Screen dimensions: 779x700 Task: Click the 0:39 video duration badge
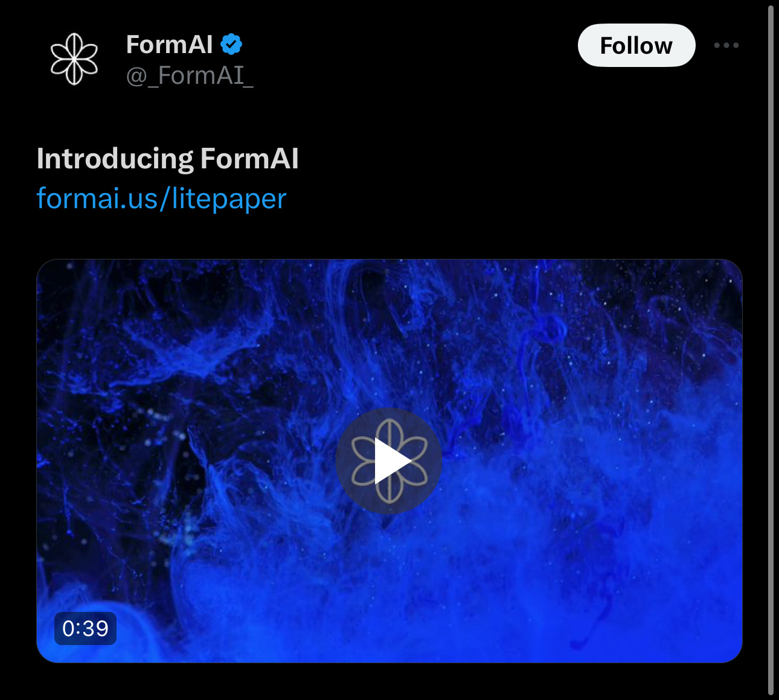(85, 629)
